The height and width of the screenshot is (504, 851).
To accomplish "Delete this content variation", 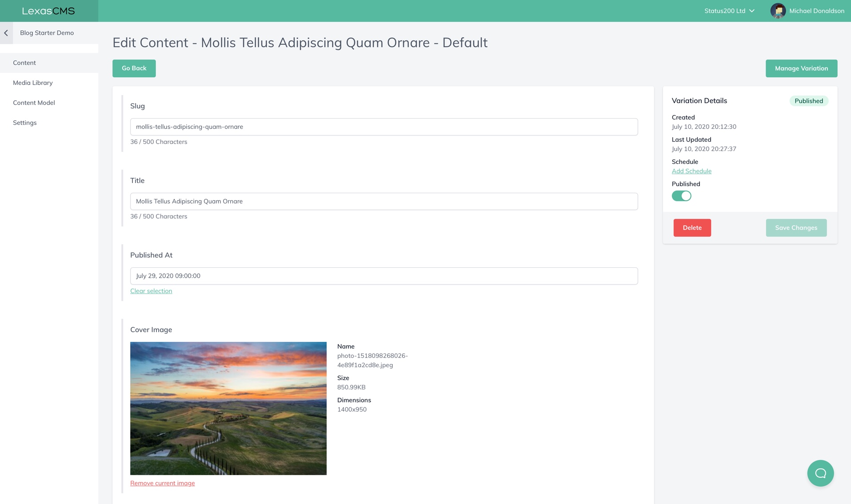I will 692,227.
